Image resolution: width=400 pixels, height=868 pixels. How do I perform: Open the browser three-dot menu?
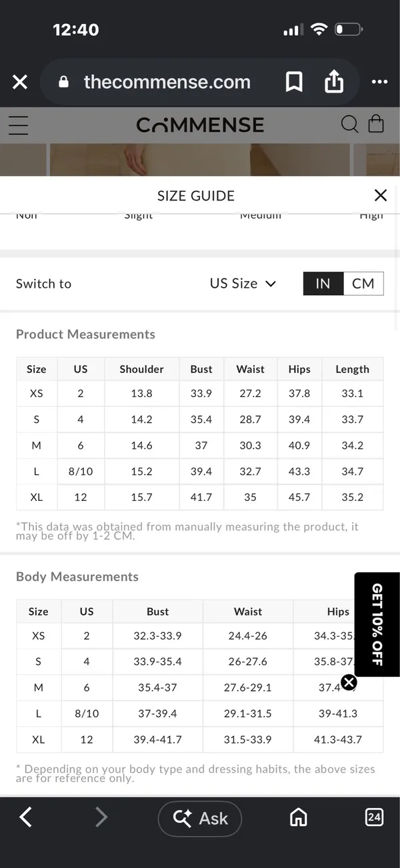tap(379, 82)
